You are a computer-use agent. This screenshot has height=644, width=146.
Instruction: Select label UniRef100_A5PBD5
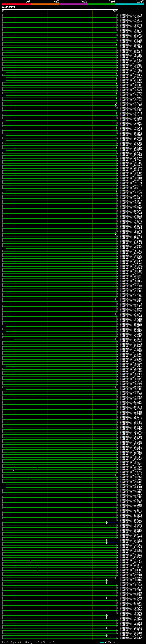pyautogui.click(x=131, y=389)
